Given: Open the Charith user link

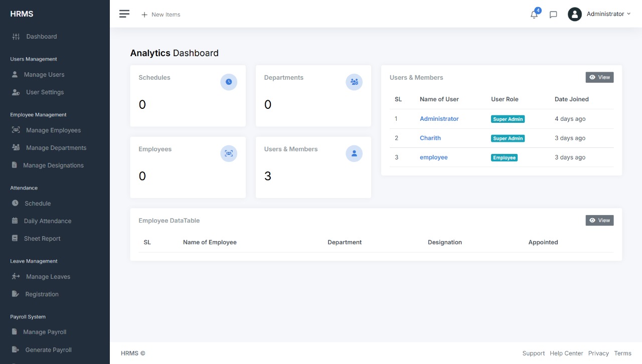Looking at the screenshot, I should coord(430,138).
